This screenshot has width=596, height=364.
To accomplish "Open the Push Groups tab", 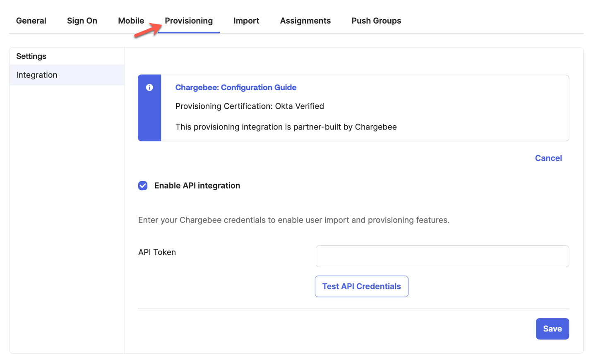I will click(x=376, y=21).
